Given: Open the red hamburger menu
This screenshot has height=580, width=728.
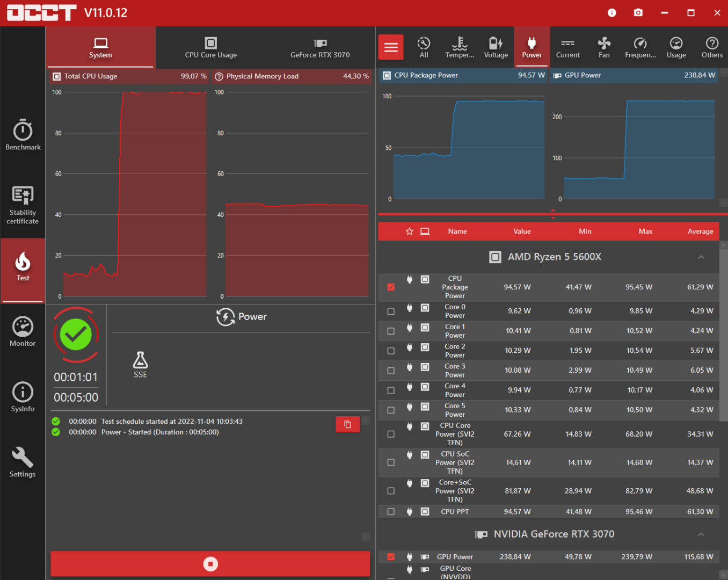Looking at the screenshot, I should coord(391,47).
